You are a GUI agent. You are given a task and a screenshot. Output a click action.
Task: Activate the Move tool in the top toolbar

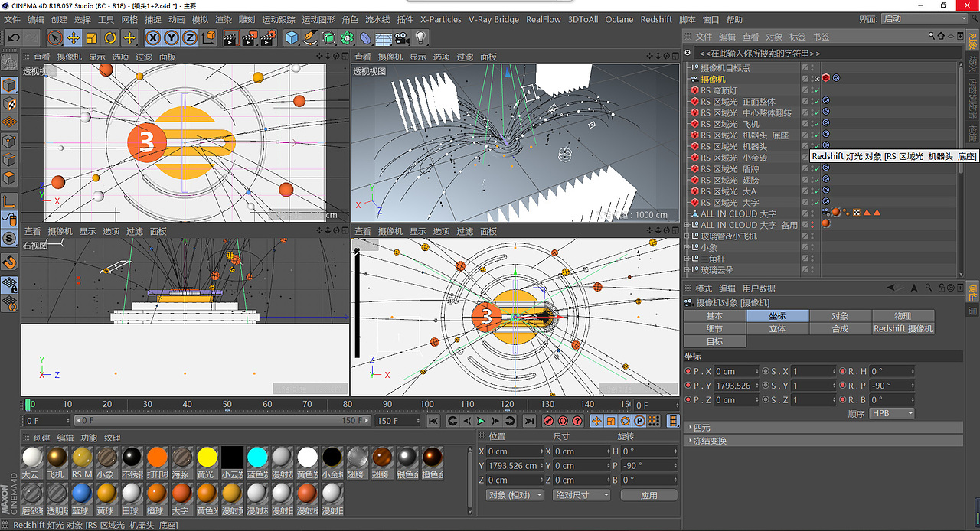pyautogui.click(x=73, y=37)
